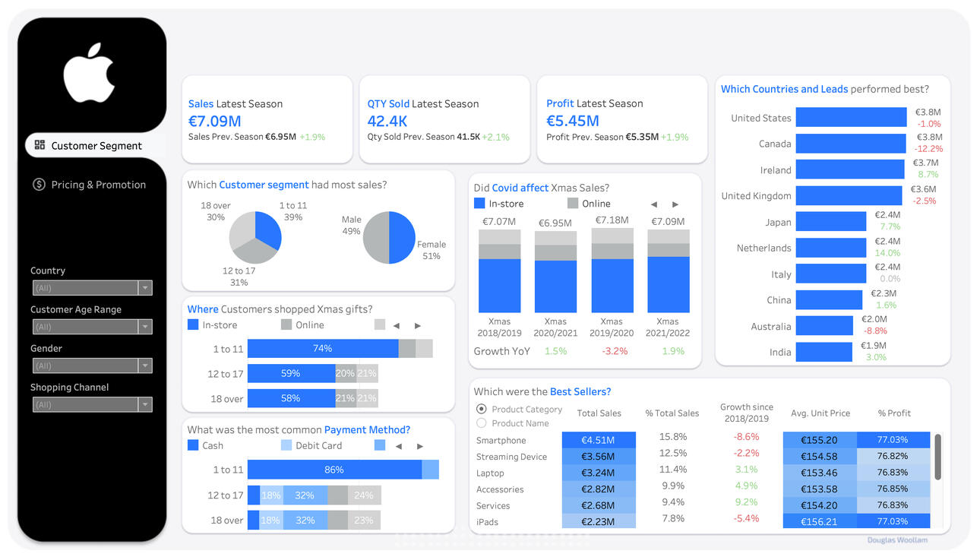Click previous arrow in Covid Xmas Sales legend
980x557 pixels.
(654, 204)
